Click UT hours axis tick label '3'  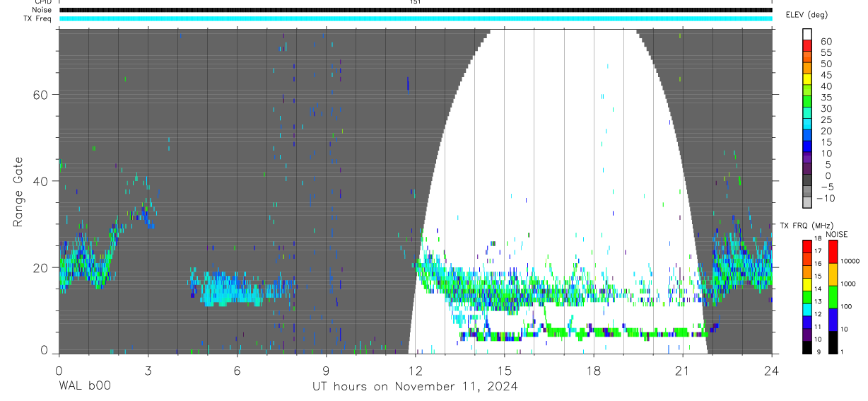point(148,370)
